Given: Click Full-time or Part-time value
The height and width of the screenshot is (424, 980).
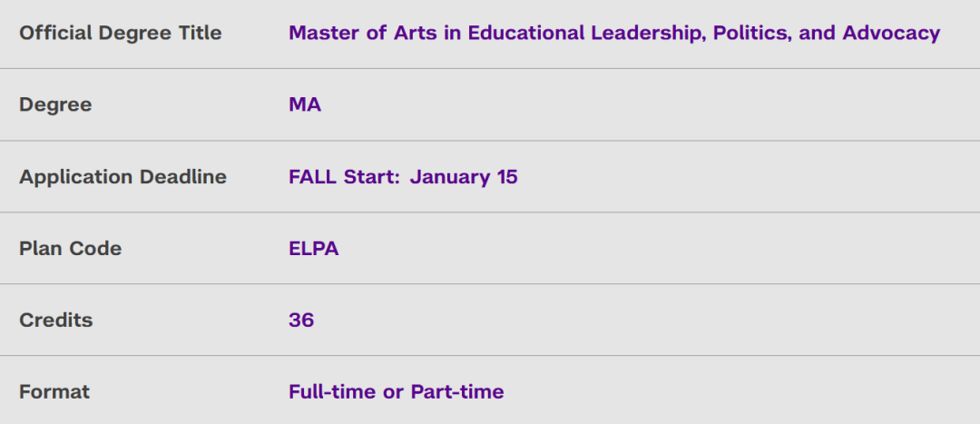Looking at the screenshot, I should click(397, 392).
